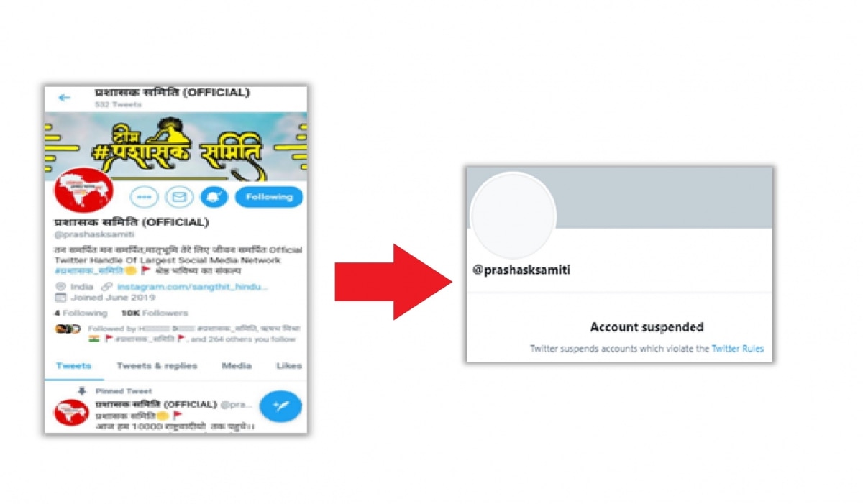
Task: Click the Following button
Action: coord(269,196)
